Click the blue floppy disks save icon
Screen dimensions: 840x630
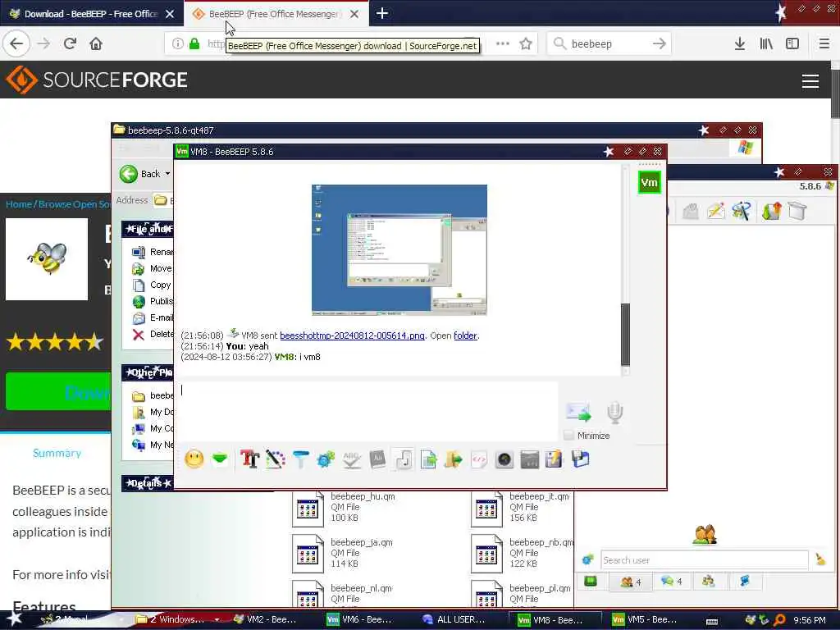(x=580, y=459)
